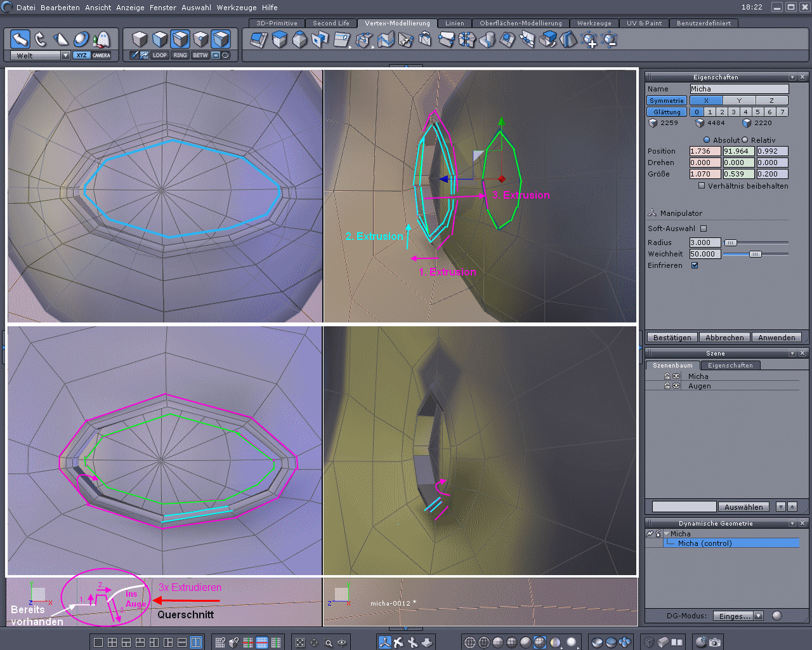Screen dimensions: 812x650
Task: Click the three-axis manipulator icon in bottom bar
Action: coord(384,642)
